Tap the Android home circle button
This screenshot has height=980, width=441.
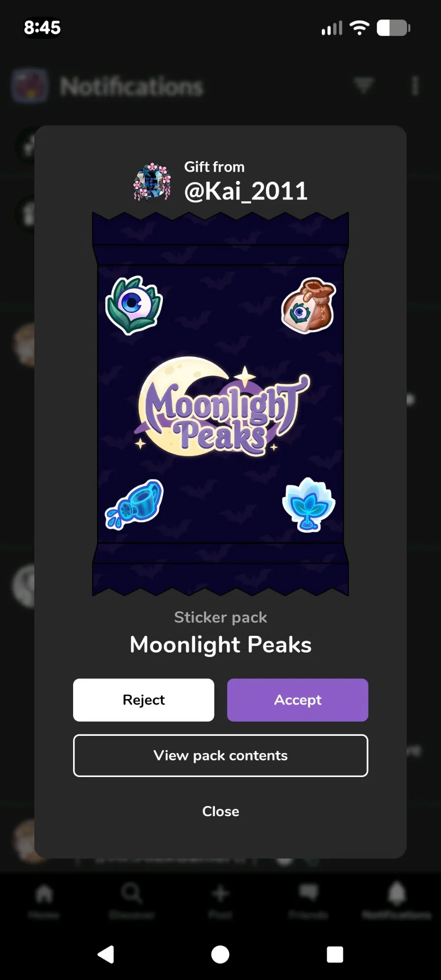(220, 955)
